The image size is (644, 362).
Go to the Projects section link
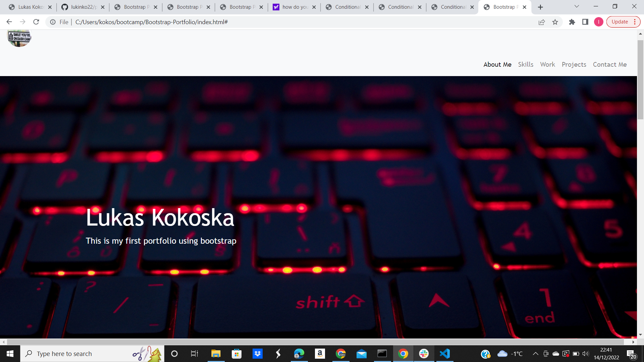coord(574,64)
